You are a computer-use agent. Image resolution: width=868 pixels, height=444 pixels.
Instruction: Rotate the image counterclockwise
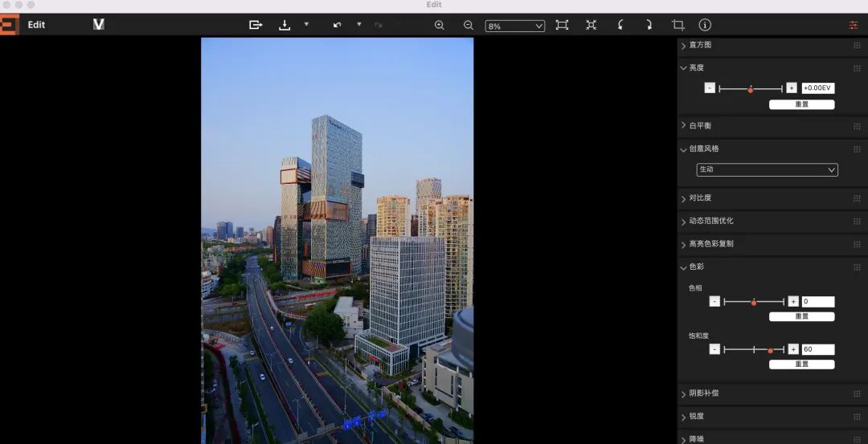pyautogui.click(x=620, y=25)
